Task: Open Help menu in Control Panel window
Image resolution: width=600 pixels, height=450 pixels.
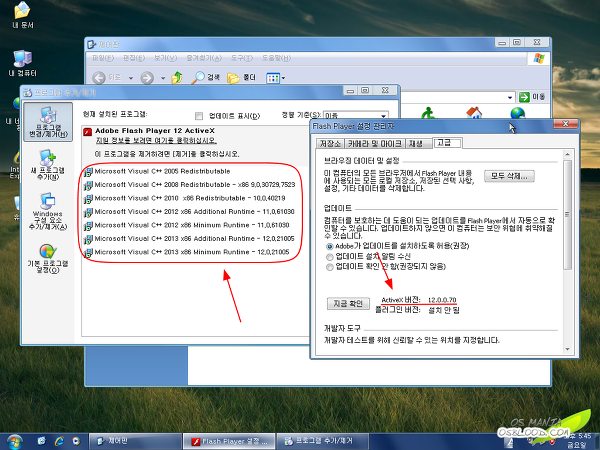Action: [276, 58]
